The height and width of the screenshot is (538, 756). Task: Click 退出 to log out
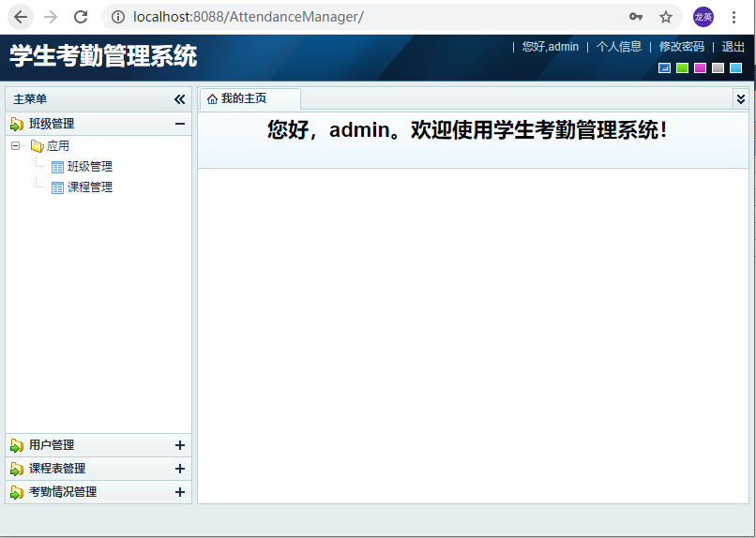[733, 47]
